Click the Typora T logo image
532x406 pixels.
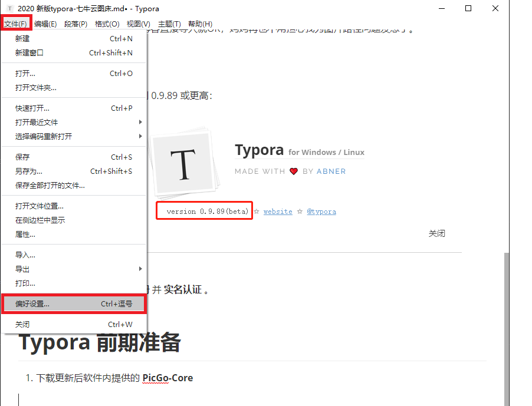click(x=185, y=163)
